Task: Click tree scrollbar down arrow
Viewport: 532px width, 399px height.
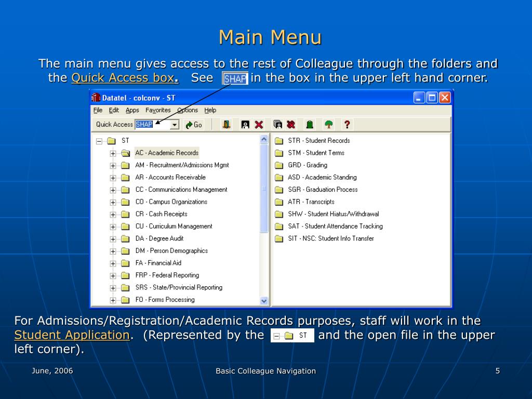Action: pos(263,301)
